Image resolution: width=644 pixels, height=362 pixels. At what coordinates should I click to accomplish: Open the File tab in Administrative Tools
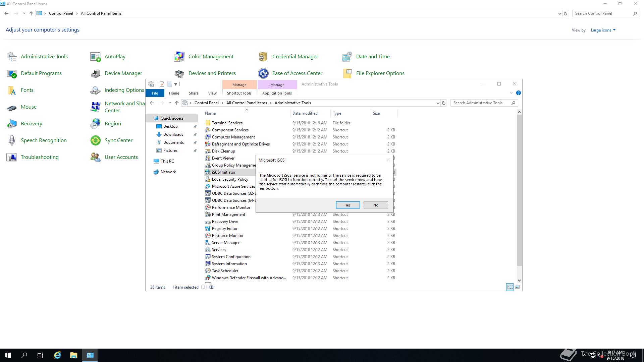click(155, 93)
